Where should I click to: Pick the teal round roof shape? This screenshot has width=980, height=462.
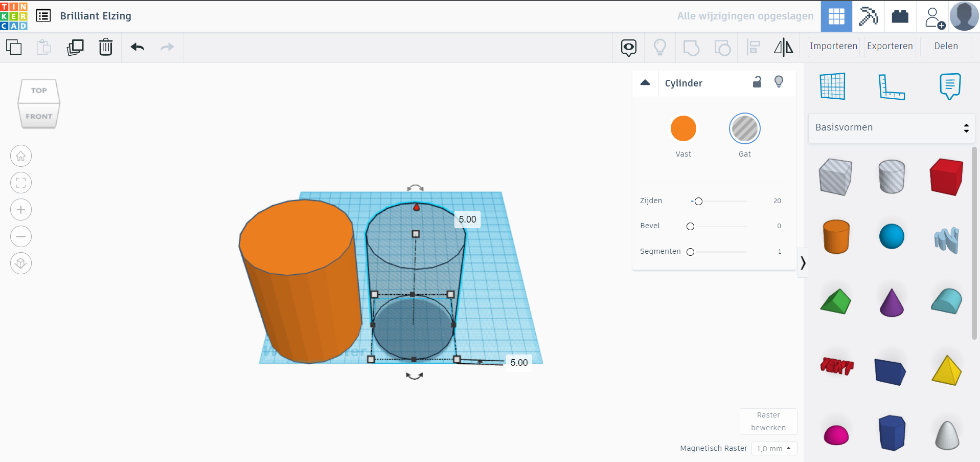(946, 301)
